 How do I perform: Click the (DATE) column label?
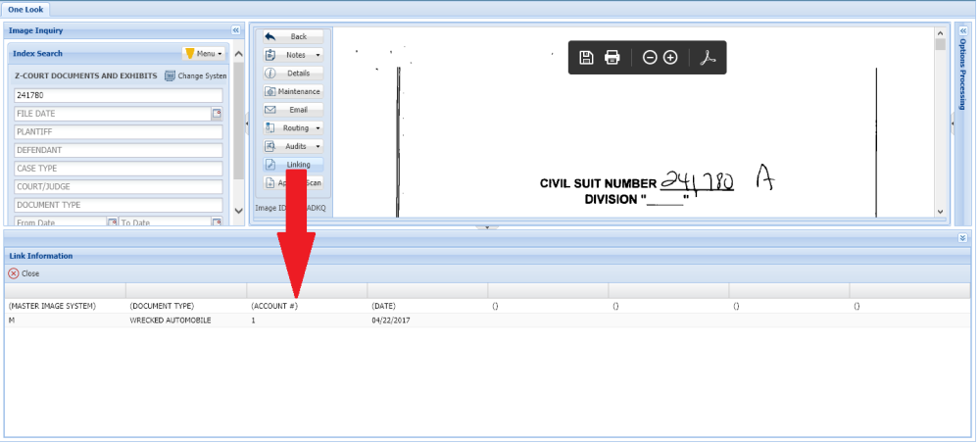coord(383,306)
